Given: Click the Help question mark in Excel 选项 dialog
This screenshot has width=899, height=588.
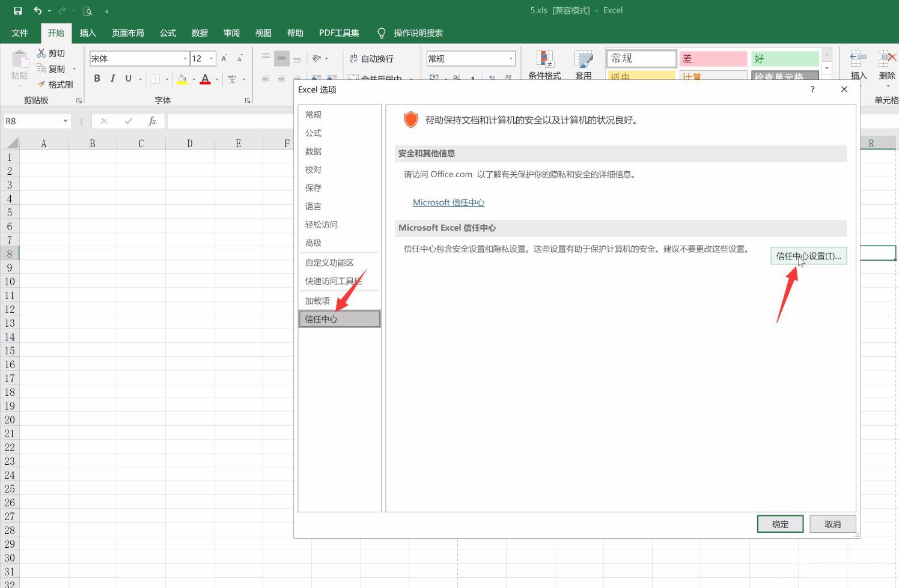Looking at the screenshot, I should click(x=812, y=89).
